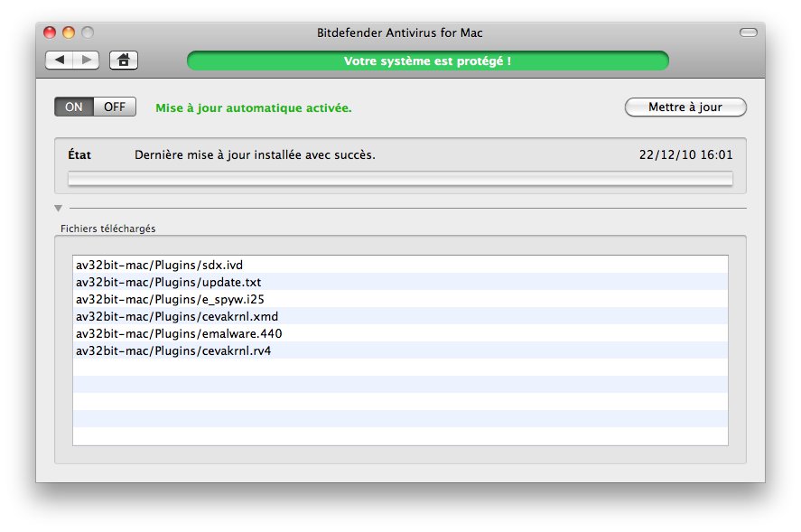This screenshot has height=532, width=801.
Task: Select av32bit-mac/Plugins/sdx.ivd in file list
Action: pyautogui.click(x=400, y=265)
